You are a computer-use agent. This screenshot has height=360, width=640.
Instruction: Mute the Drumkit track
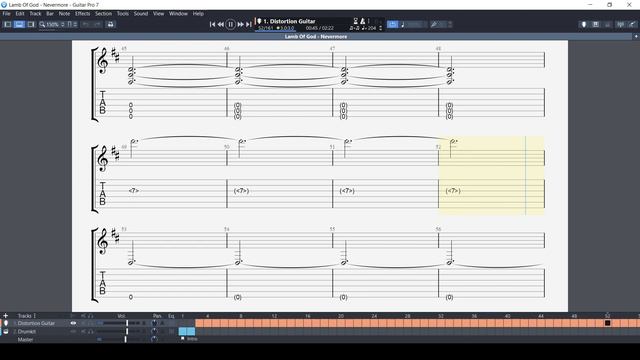[83, 331]
